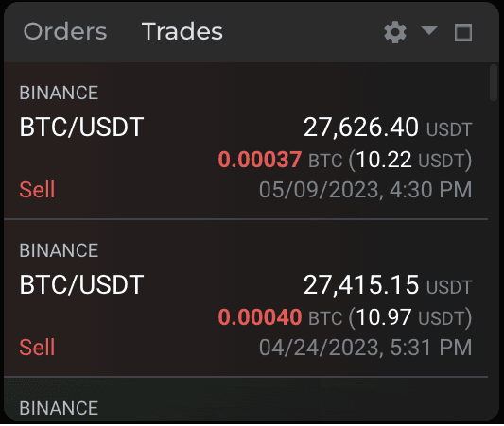
Task: Open the gear settings icon
Action: click(x=395, y=32)
